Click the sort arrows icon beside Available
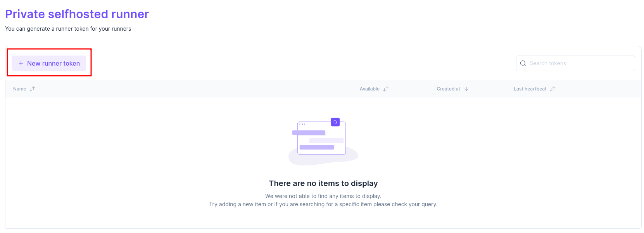The height and width of the screenshot is (233, 644). 386,89
